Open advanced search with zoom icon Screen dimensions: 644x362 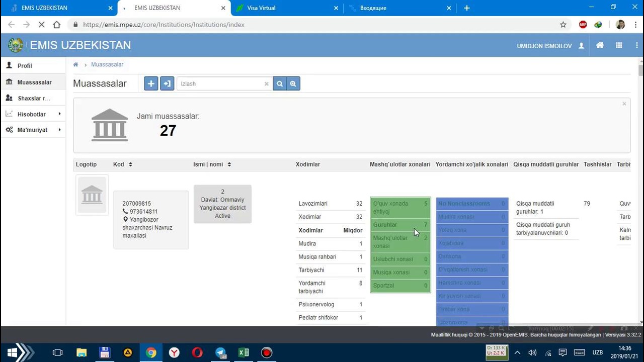point(293,84)
